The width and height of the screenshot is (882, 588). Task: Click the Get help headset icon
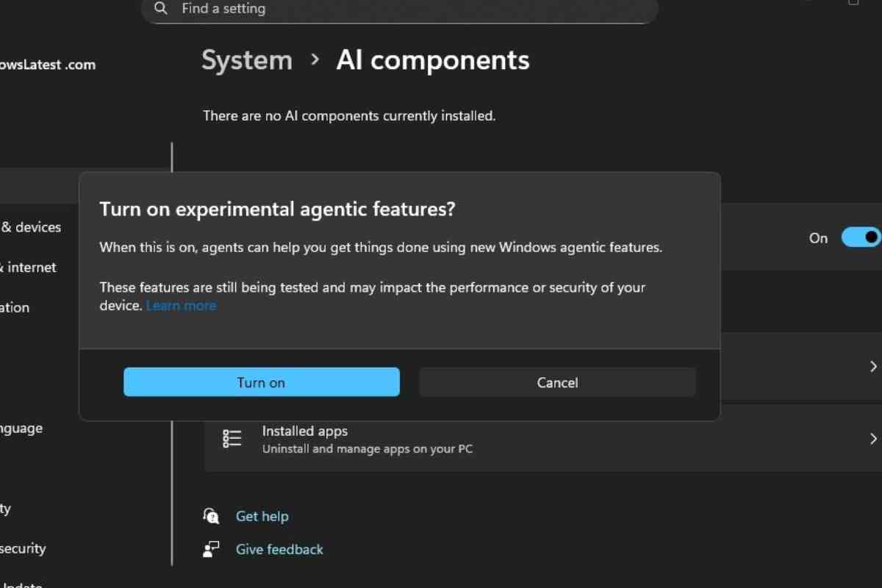pyautogui.click(x=212, y=516)
